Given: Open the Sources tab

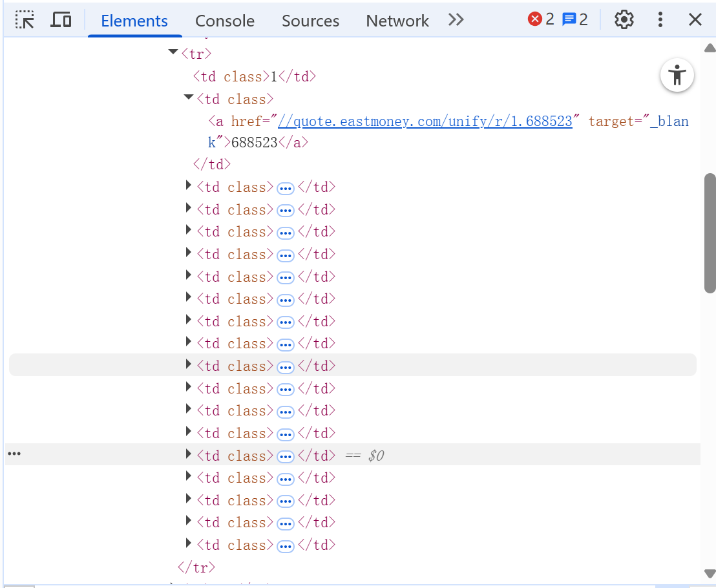Looking at the screenshot, I should (x=311, y=21).
